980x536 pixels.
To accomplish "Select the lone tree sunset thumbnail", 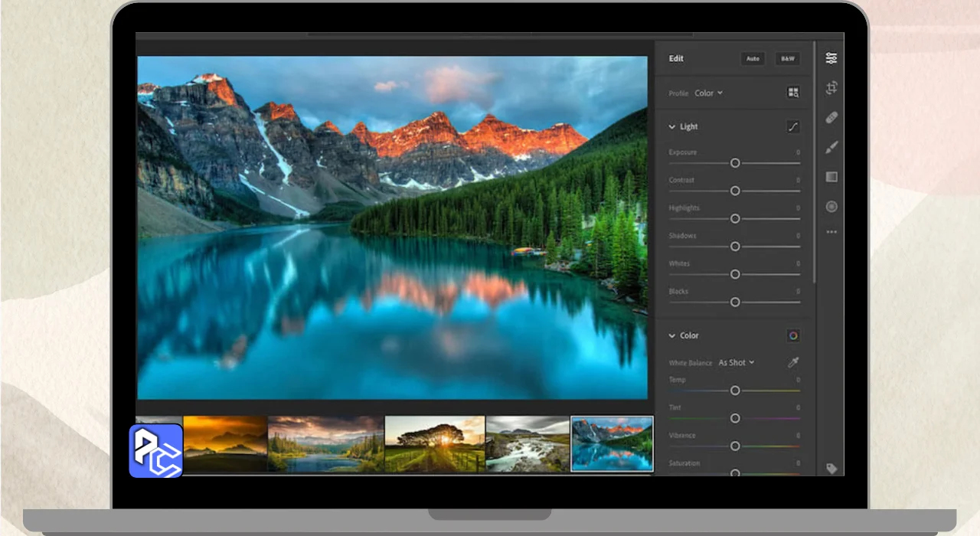I will 435,444.
